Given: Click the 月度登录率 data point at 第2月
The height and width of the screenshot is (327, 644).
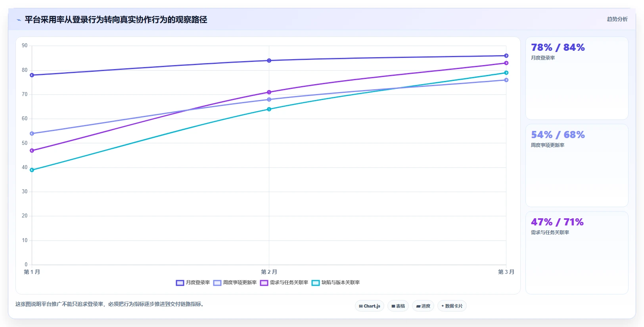Looking at the screenshot, I should point(269,61).
